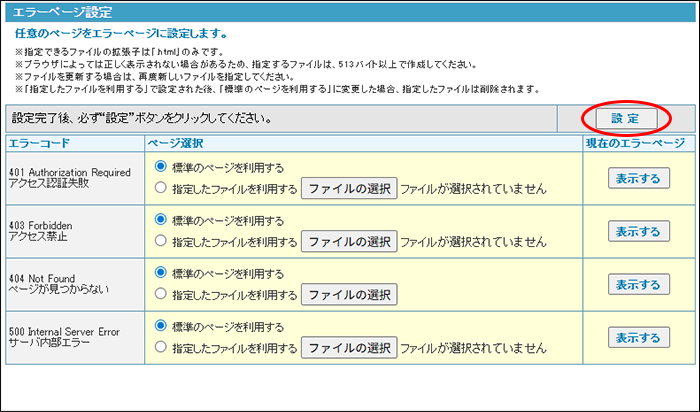Select standard page radio for 401 error
Screen dimensions: 700x412
tap(161, 167)
